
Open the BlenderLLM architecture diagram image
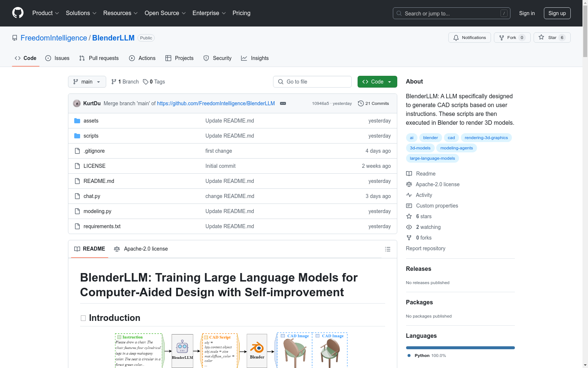pos(232,350)
